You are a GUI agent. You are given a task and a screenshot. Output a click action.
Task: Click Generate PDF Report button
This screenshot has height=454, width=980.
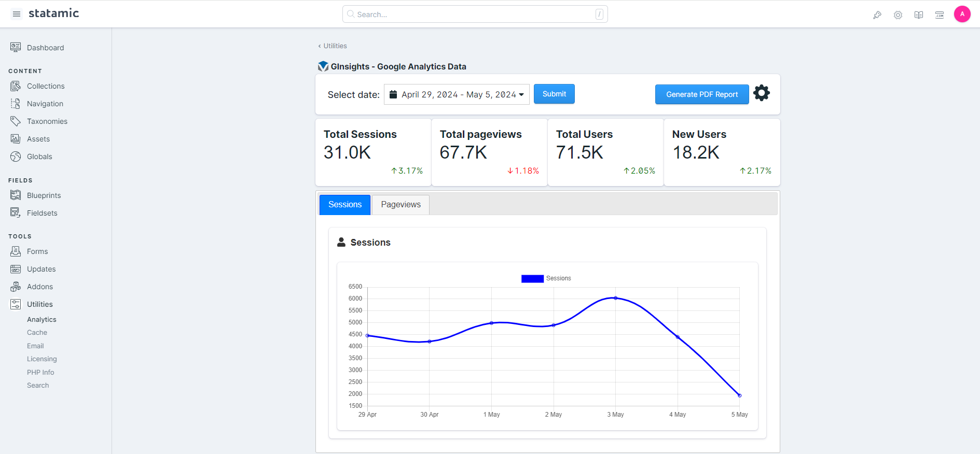tap(702, 94)
